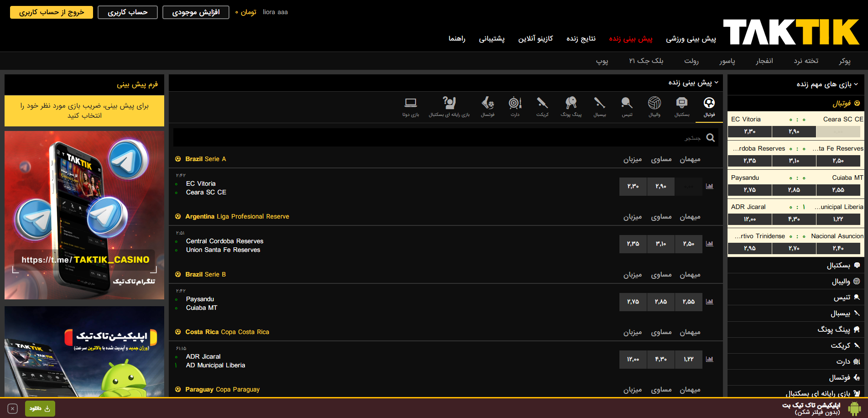Select the Dota game laptop icon
Screen dimensions: 868x418
[411, 103]
